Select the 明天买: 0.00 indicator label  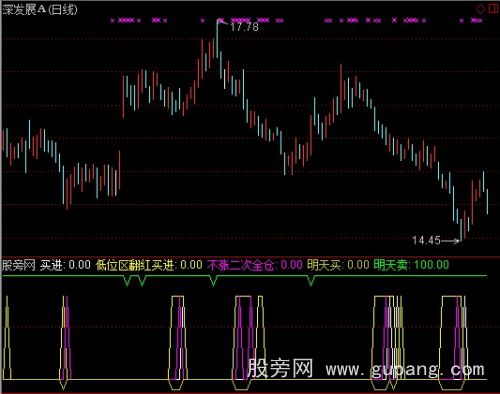(x=338, y=265)
